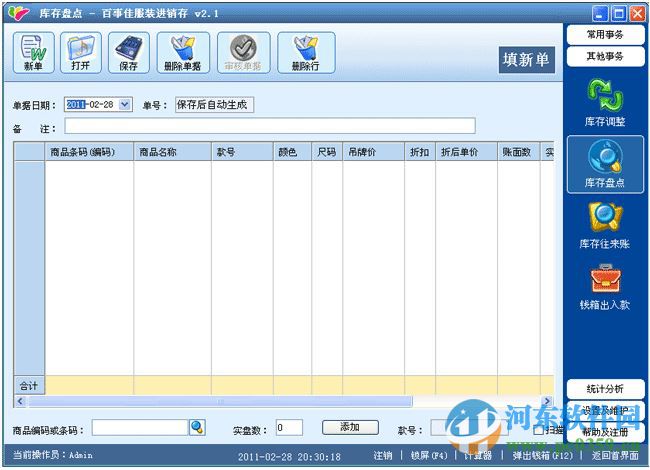Click 返回首界面 in the status bar
Image resolution: width=650 pixels, height=470 pixels.
615,455
